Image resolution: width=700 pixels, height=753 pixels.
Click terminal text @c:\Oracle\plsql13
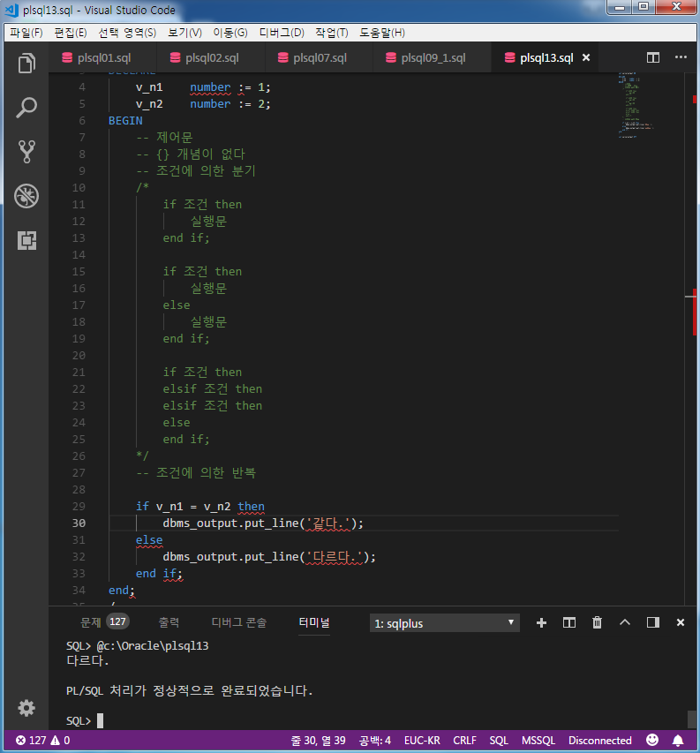(x=153, y=645)
